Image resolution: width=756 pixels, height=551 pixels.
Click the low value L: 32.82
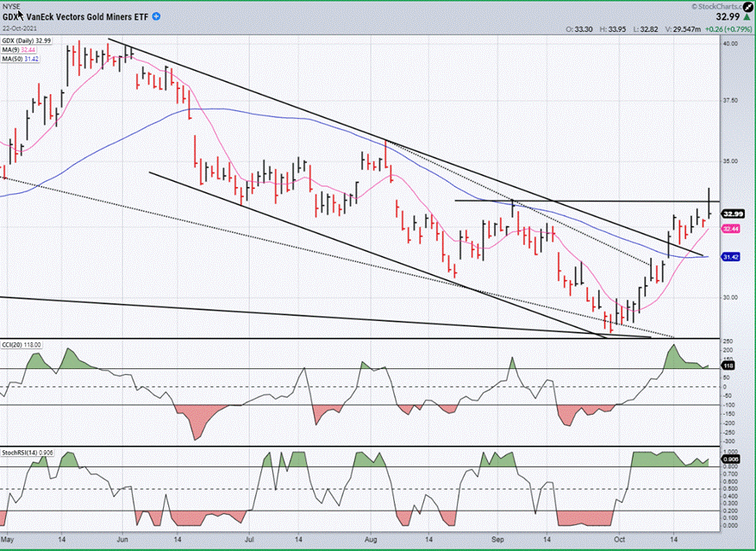click(645, 29)
